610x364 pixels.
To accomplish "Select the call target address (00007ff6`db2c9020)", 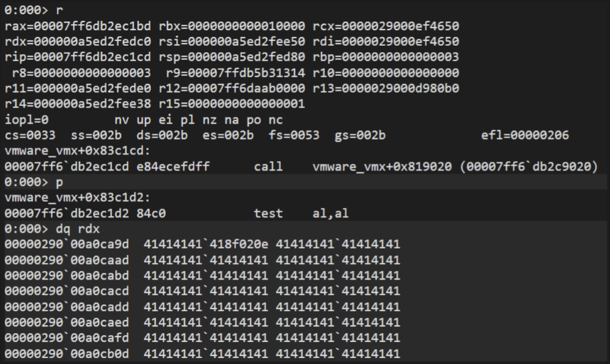I will [528, 166].
